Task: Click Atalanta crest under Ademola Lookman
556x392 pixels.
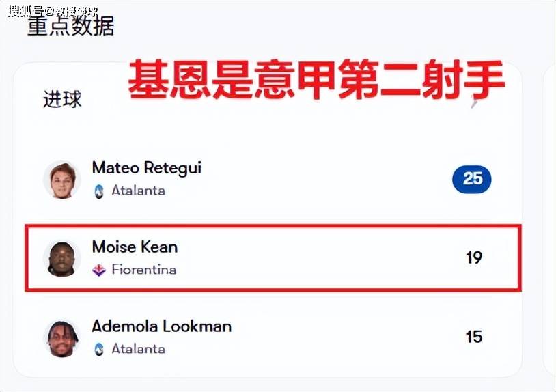Action: (99, 350)
